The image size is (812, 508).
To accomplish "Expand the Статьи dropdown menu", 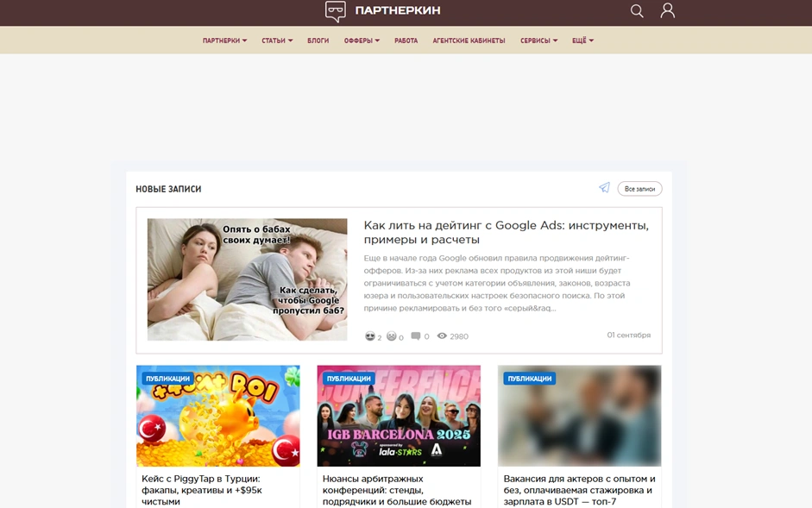I will click(277, 41).
